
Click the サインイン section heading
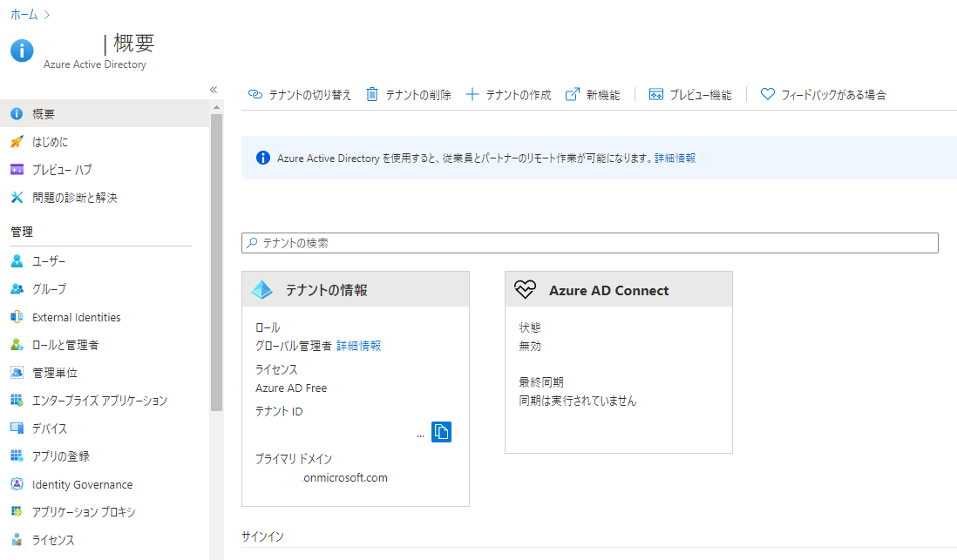click(262, 536)
